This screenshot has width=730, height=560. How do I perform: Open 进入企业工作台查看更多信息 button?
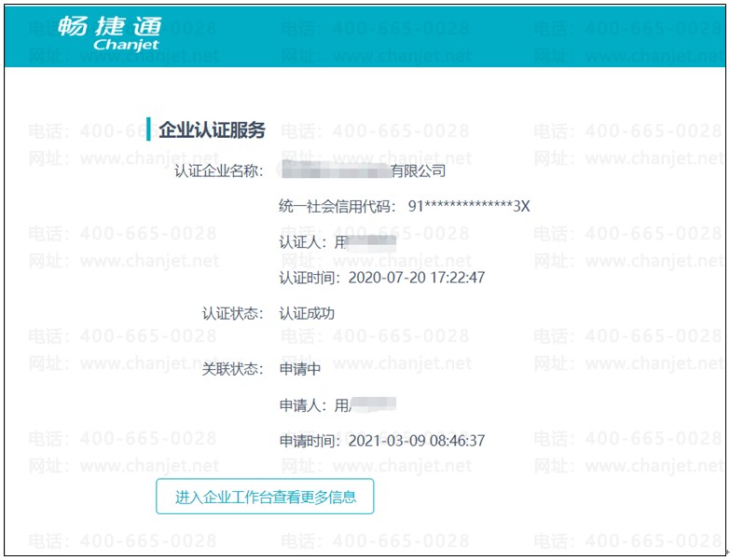[x=265, y=497]
